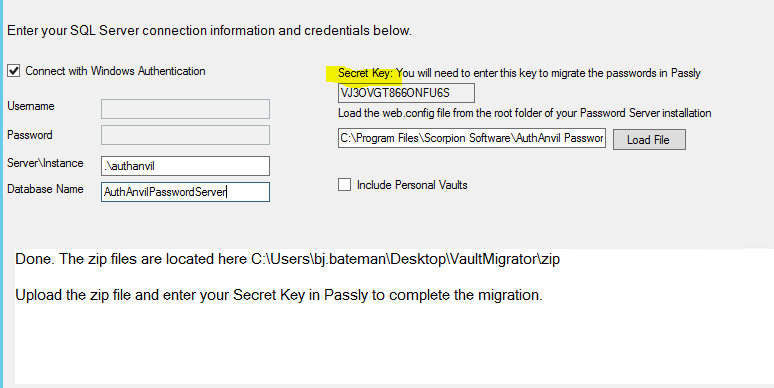The width and height of the screenshot is (774, 388).
Task: Uncheck Connect with Windows Authentication checkbox
Action: pos(14,71)
